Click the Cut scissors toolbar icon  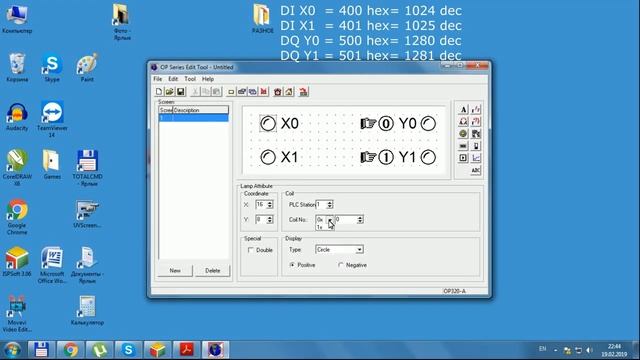[195, 91]
